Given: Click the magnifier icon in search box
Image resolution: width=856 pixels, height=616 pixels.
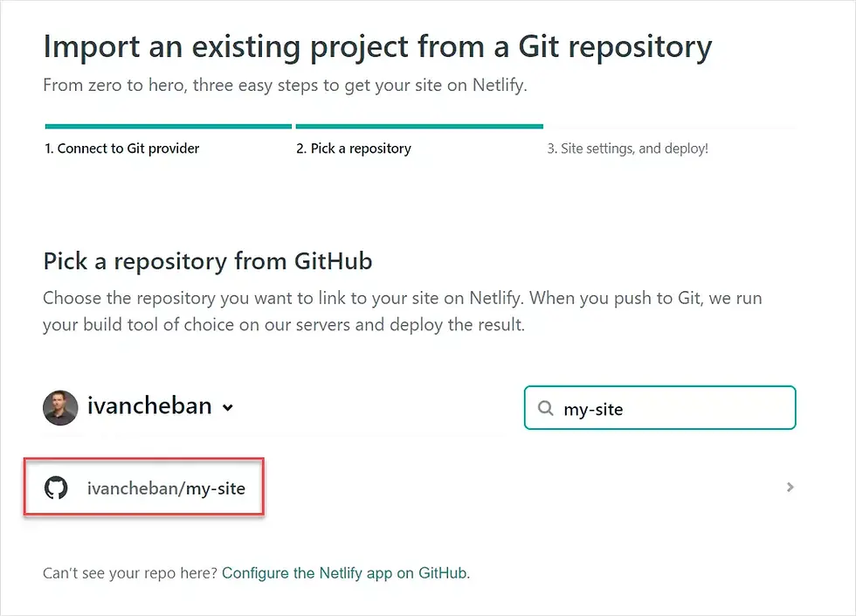Looking at the screenshot, I should (545, 408).
